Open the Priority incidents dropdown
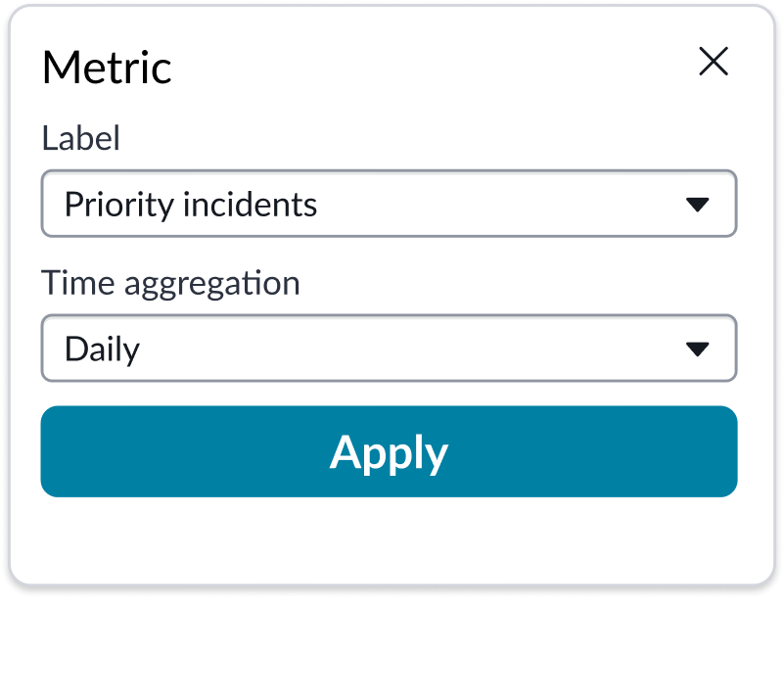 click(x=389, y=204)
